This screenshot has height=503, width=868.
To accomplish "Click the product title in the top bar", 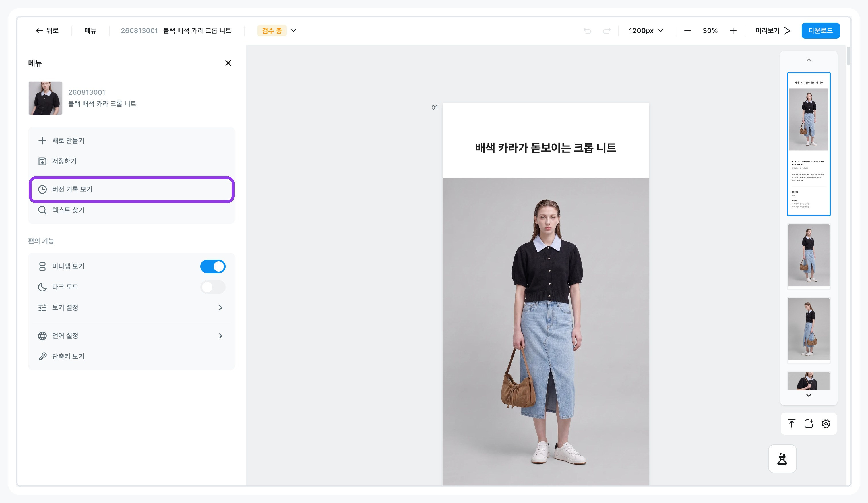I will [x=197, y=31].
